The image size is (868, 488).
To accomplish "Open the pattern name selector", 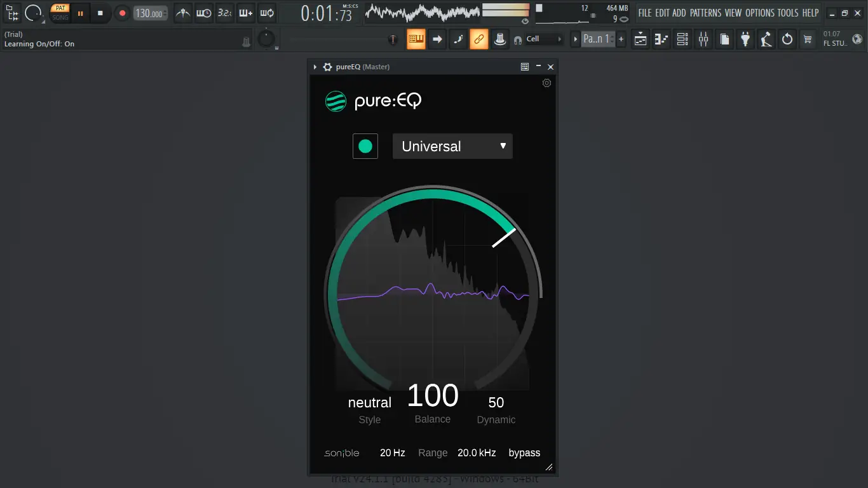I will click(x=597, y=39).
